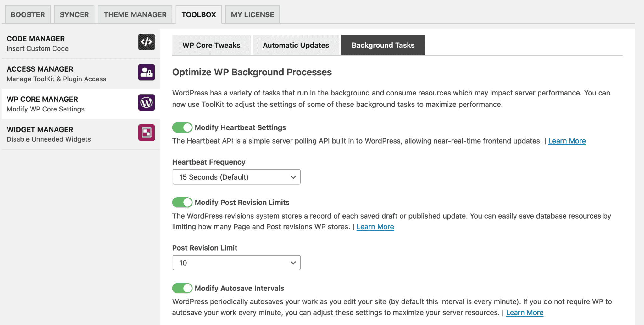Expand the Post Revision Limit dropdown
644x325 pixels.
pyautogui.click(x=236, y=263)
